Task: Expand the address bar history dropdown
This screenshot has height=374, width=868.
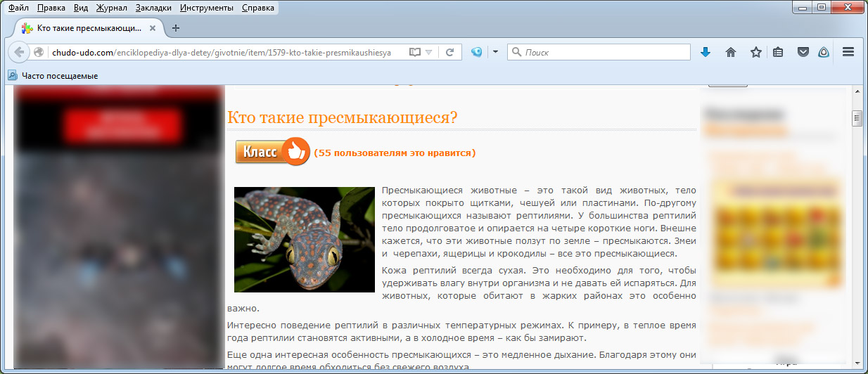Action: 429,52
